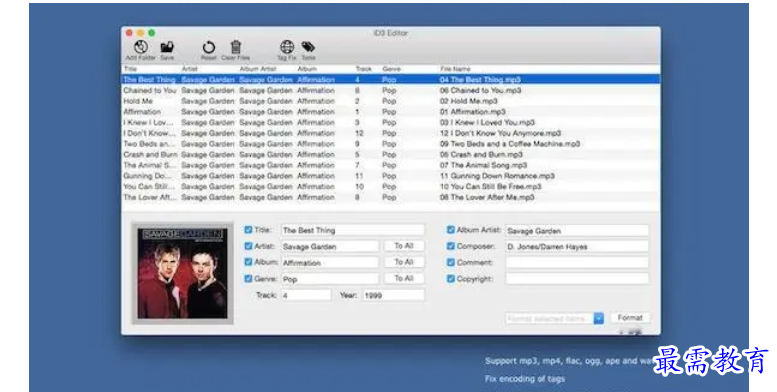Sort by the Track column header

click(363, 69)
